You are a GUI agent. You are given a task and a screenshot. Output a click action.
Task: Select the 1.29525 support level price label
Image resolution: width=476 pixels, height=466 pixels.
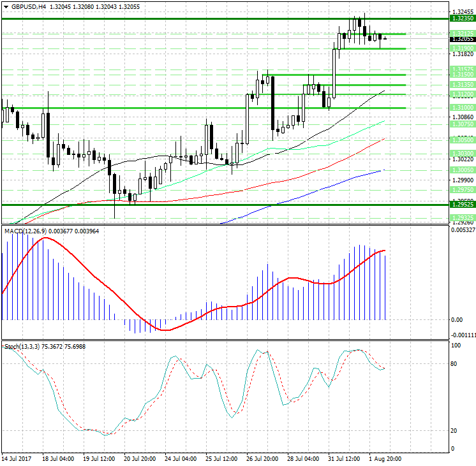[x=461, y=205]
